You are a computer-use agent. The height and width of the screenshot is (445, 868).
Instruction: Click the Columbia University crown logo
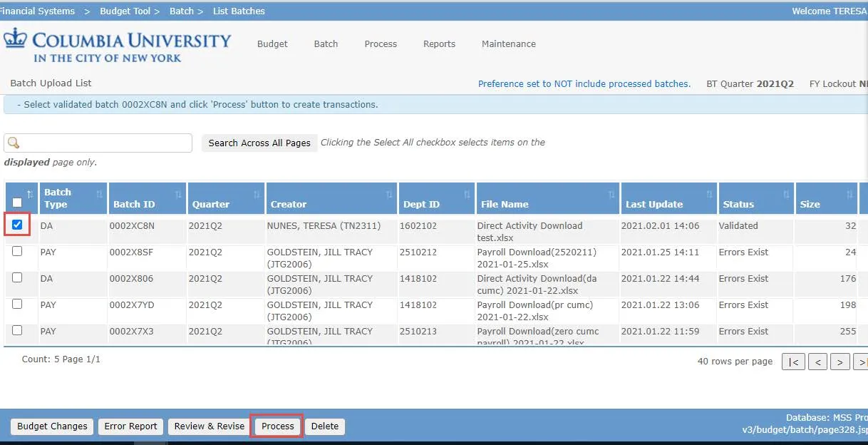pos(15,39)
